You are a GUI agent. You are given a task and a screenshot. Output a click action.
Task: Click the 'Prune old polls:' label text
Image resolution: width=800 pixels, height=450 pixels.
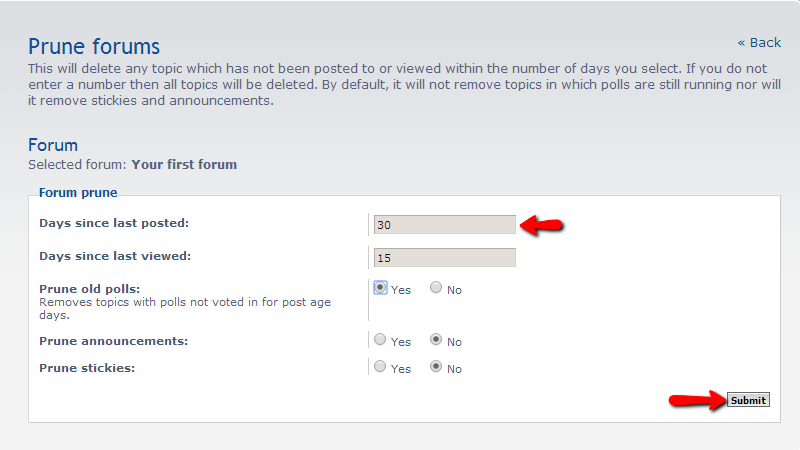[89, 288]
